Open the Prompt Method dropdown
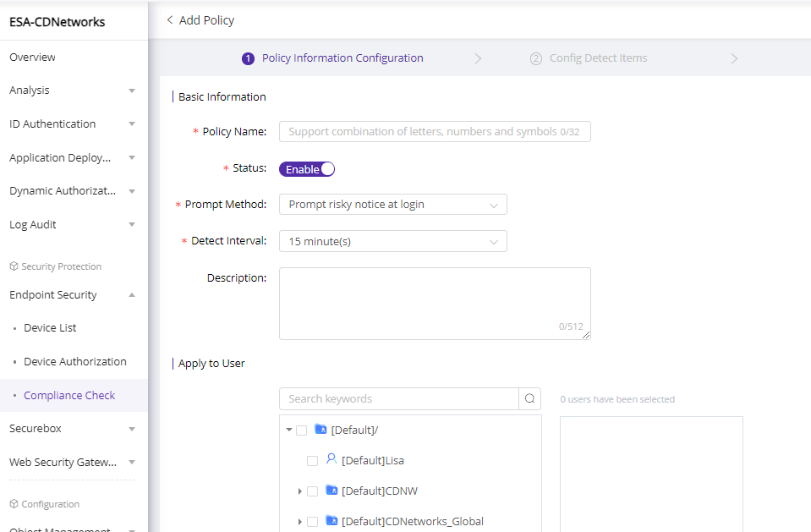Viewport: 811px width, 532px height. (x=393, y=205)
